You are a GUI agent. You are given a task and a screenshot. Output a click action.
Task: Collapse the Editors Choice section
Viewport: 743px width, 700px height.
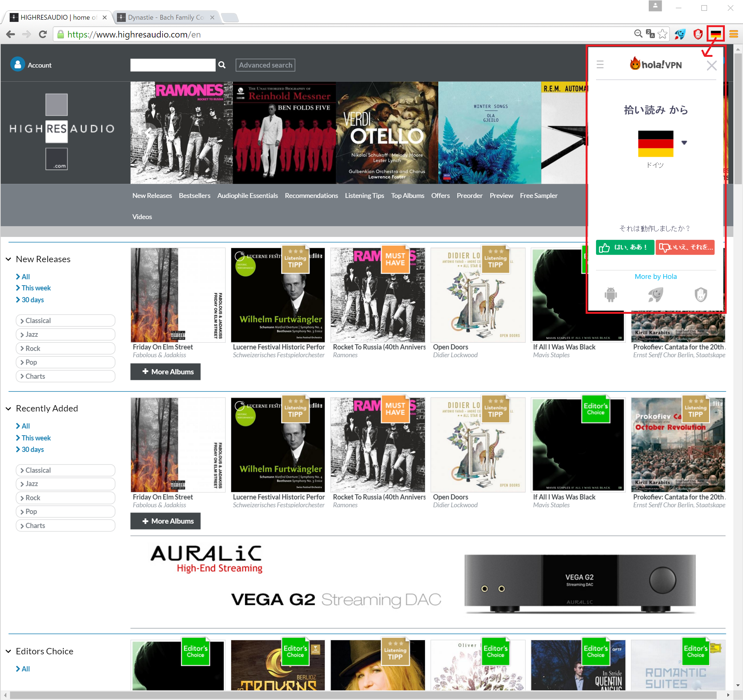click(x=8, y=651)
